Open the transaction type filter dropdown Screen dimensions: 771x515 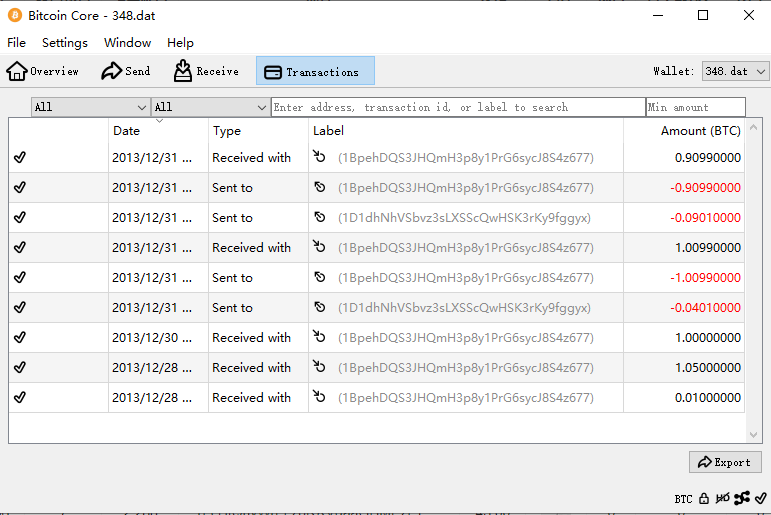[210, 107]
